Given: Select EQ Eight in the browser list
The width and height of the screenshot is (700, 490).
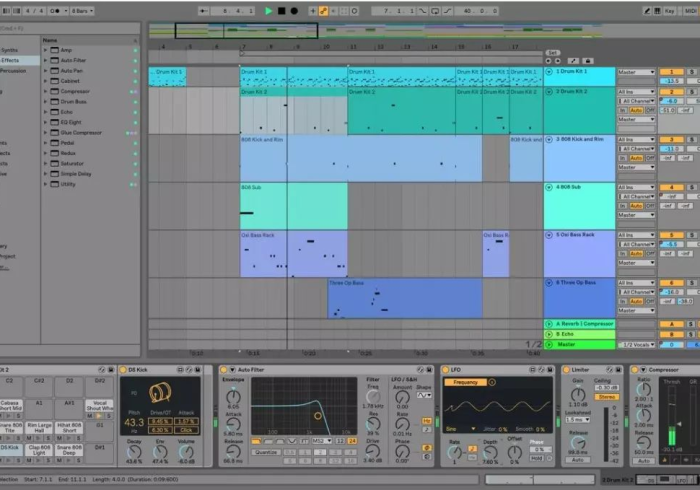Looking at the screenshot, I should (x=71, y=122).
